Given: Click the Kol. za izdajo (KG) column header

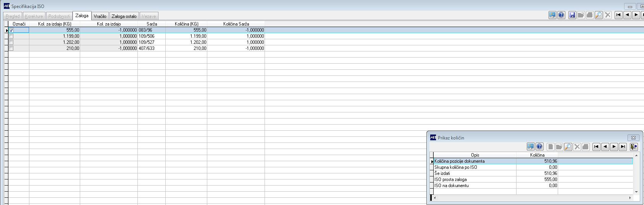Looking at the screenshot, I should click(x=55, y=24).
